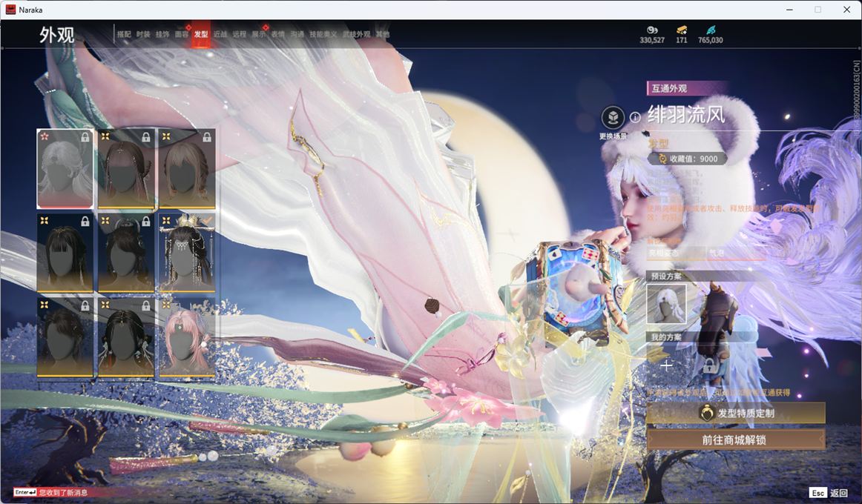
Task: Select the gold-crowned hairstyle with check mark
Action: [187, 253]
